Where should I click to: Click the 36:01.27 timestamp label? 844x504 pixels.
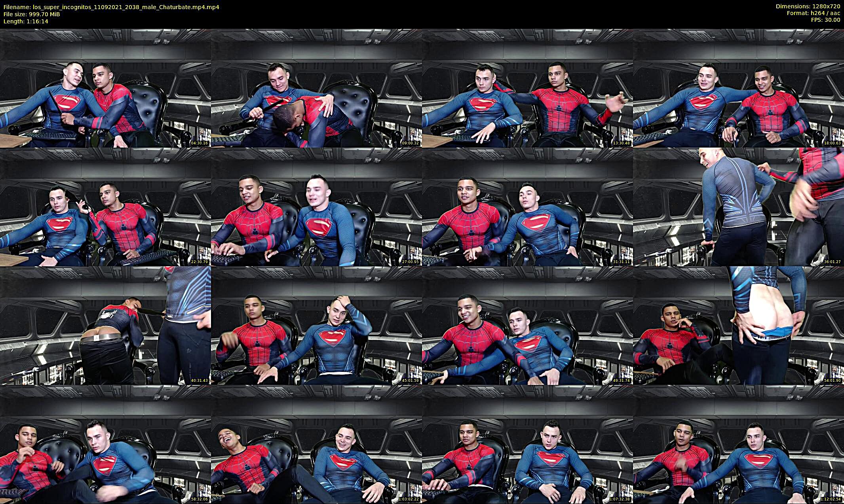tap(833, 262)
